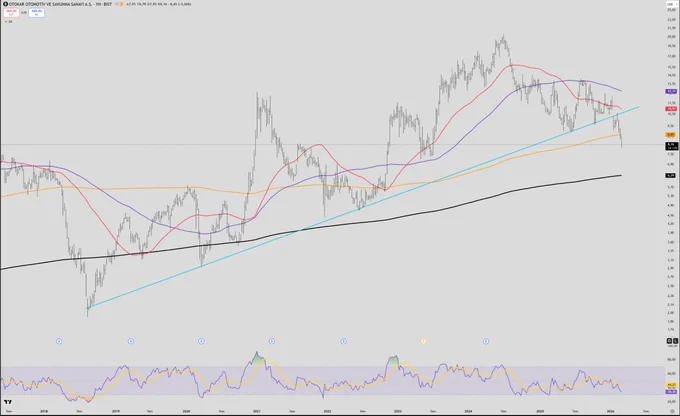Click the event marker near 2018
This screenshot has height=416, width=680.
(x=59, y=341)
